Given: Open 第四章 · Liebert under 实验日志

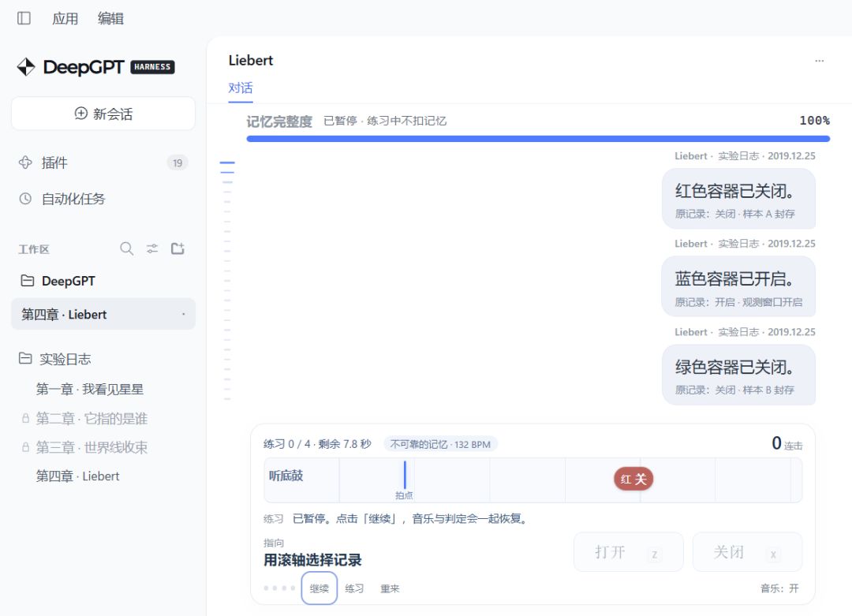Looking at the screenshot, I should click(77, 476).
